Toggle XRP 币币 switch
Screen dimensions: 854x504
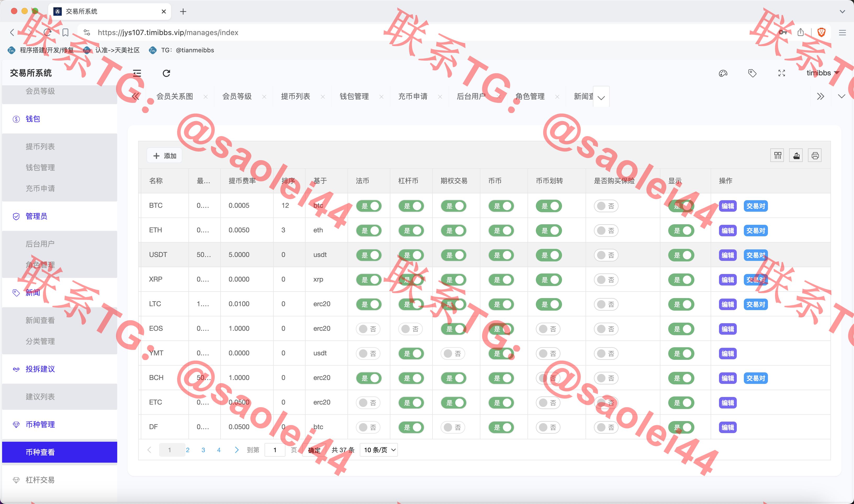[501, 280]
